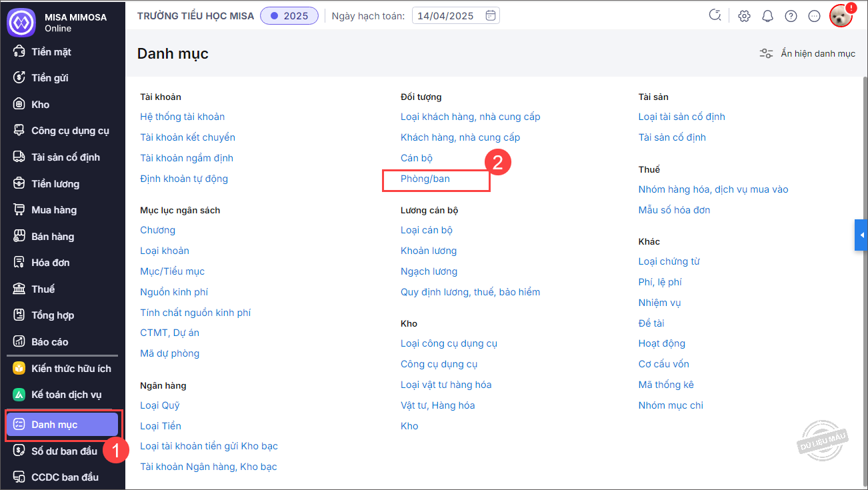Click the Cơ cấu vốn link
This screenshot has width=868, height=490.
point(664,364)
